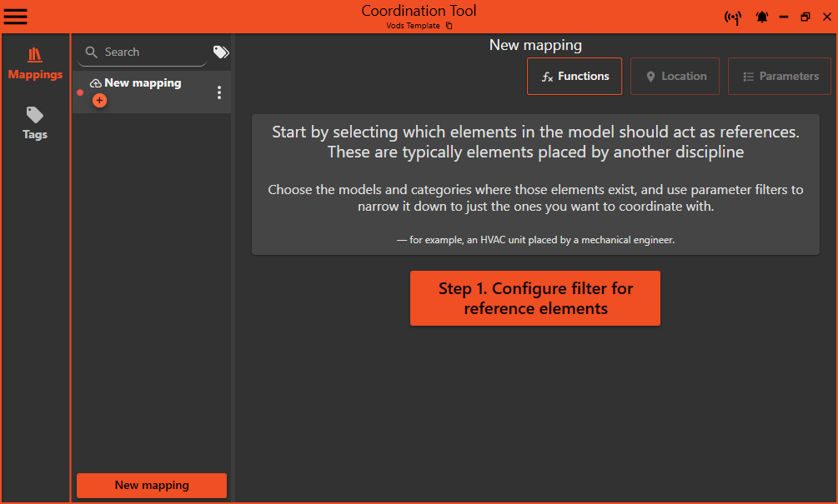The image size is (838, 504).
Task: Go to Tags in the sidebar
Action: 35,123
